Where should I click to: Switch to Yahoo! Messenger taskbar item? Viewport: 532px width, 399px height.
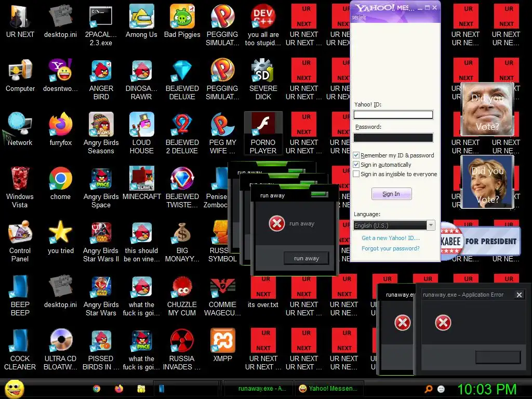coord(328,389)
